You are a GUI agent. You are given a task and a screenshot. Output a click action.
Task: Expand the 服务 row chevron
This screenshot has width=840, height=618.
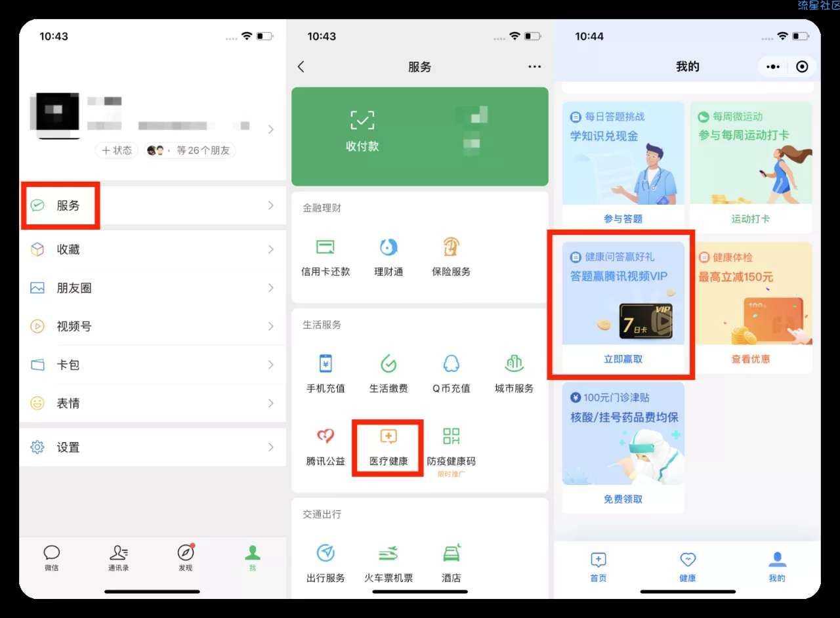click(271, 205)
